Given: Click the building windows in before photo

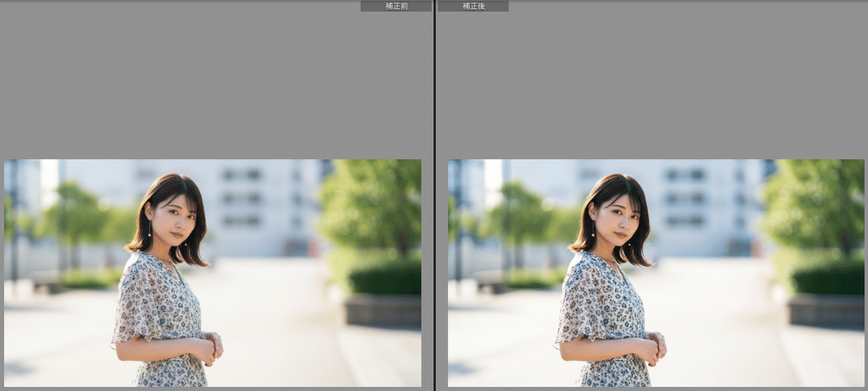Looking at the screenshot, I should pos(242,197).
